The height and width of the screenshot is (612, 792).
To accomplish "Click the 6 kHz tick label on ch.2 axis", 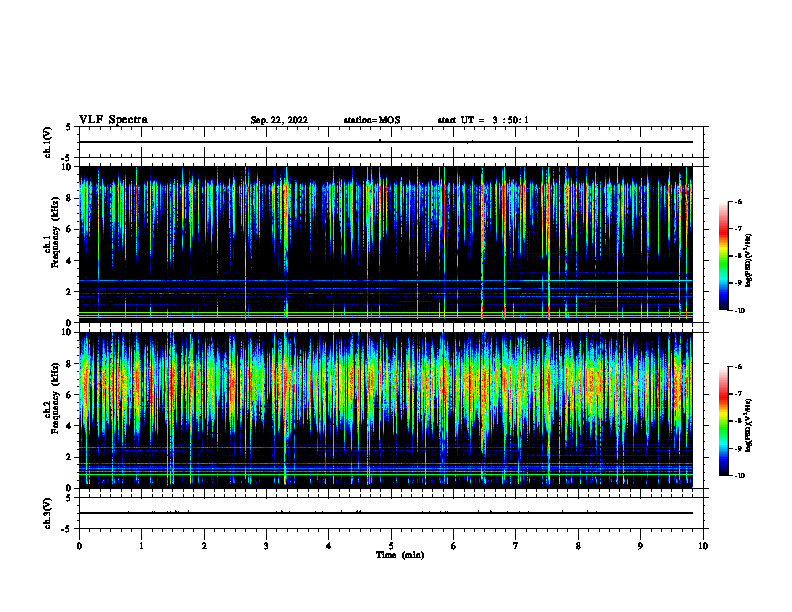I will click(70, 395).
